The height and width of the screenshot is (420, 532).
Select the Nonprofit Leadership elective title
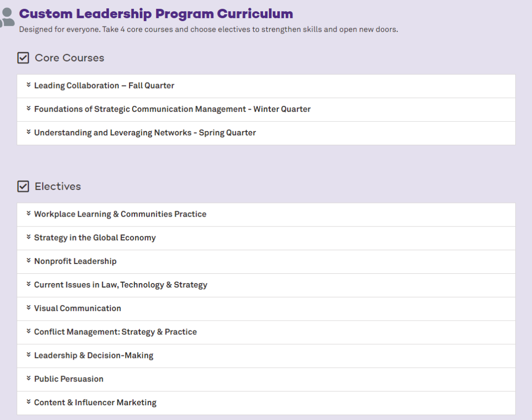[x=75, y=261]
